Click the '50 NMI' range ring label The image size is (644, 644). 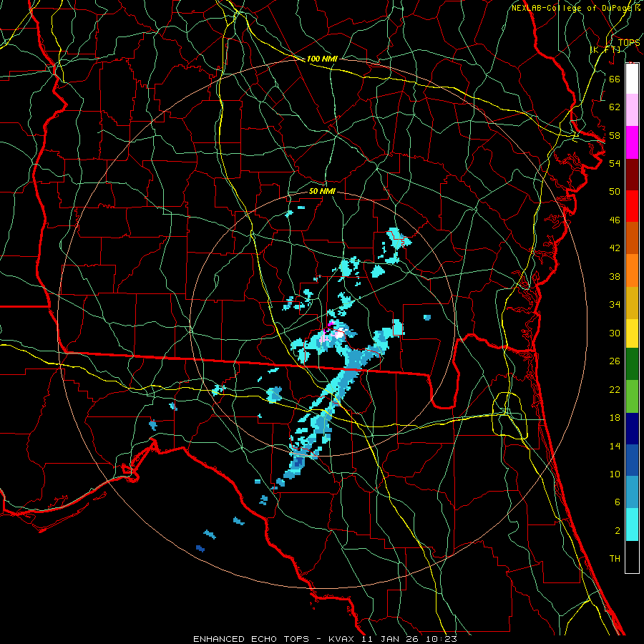[x=322, y=191]
